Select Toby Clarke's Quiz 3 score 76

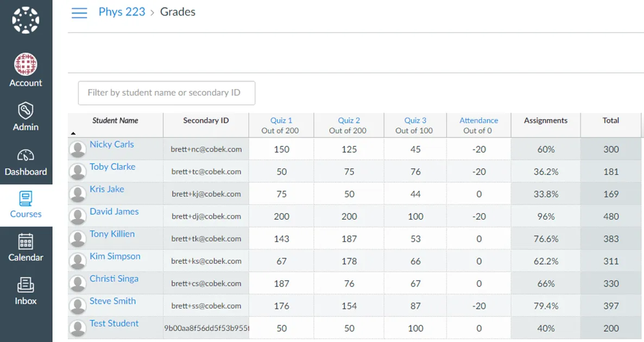[x=415, y=171]
